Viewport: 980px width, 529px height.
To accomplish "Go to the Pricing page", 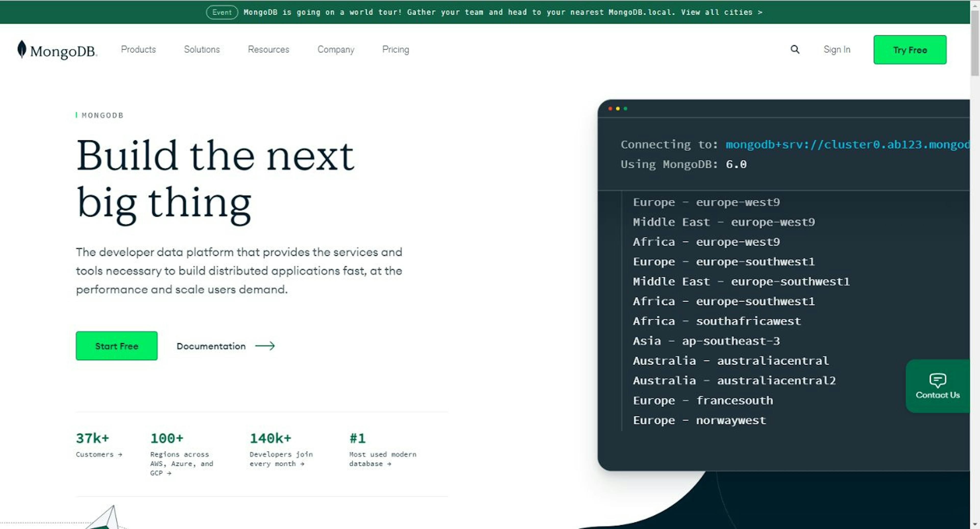I will 396,49.
